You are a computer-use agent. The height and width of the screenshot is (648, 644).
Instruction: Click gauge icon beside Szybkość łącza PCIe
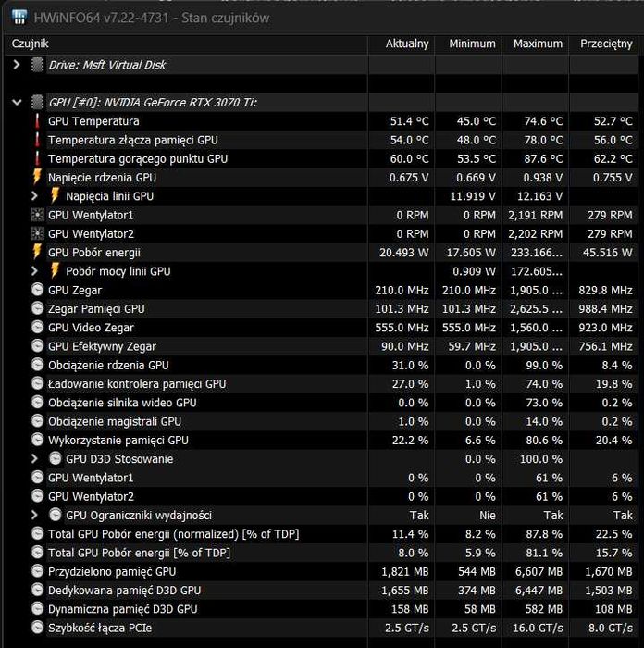click(37, 628)
